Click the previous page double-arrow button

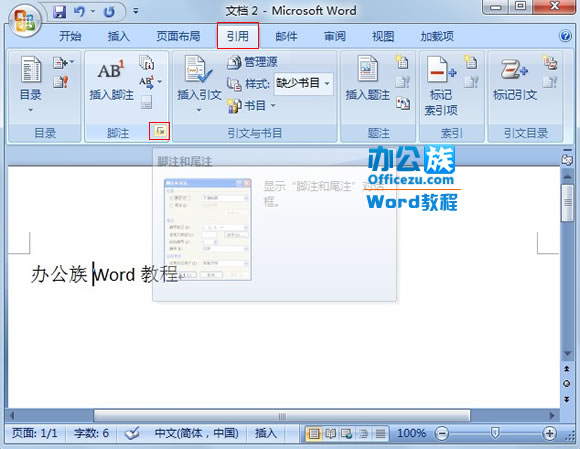[x=567, y=369]
